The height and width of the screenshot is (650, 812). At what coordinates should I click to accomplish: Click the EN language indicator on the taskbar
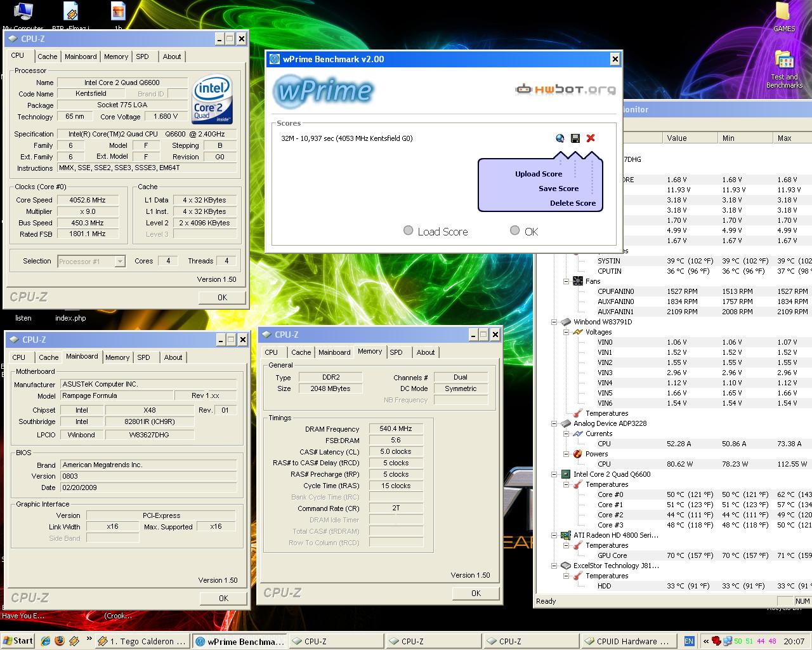[x=689, y=641]
